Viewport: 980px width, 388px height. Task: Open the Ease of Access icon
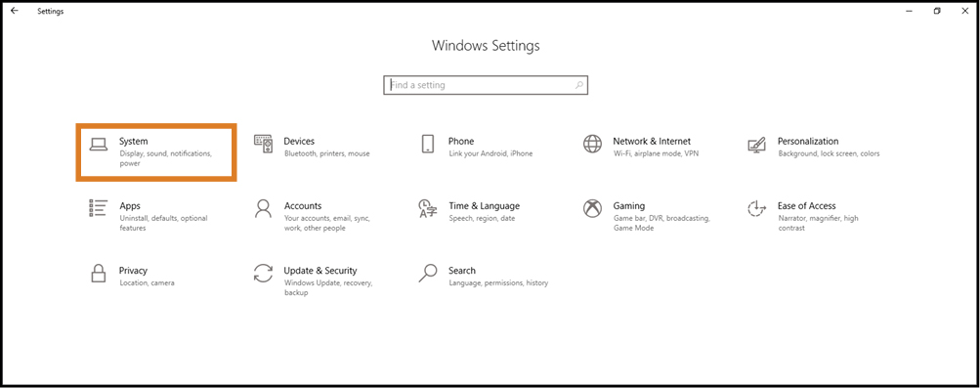(757, 209)
